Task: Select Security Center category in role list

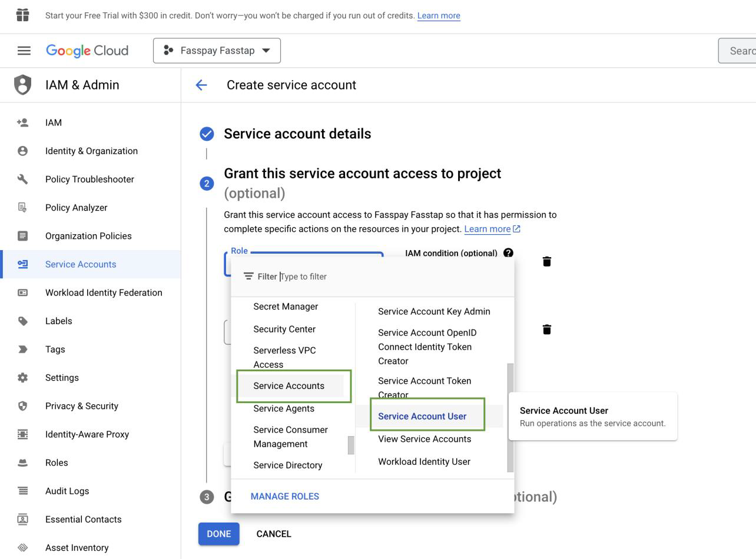Action: click(284, 329)
